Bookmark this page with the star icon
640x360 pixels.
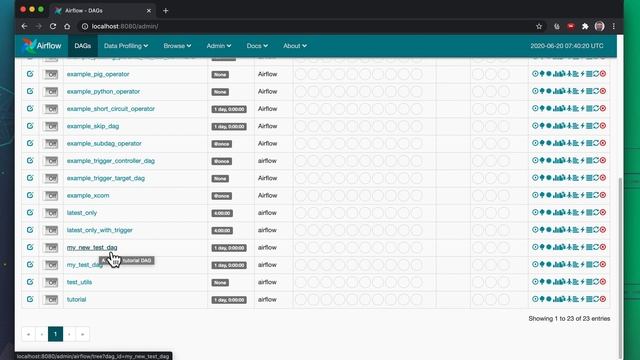pos(539,26)
